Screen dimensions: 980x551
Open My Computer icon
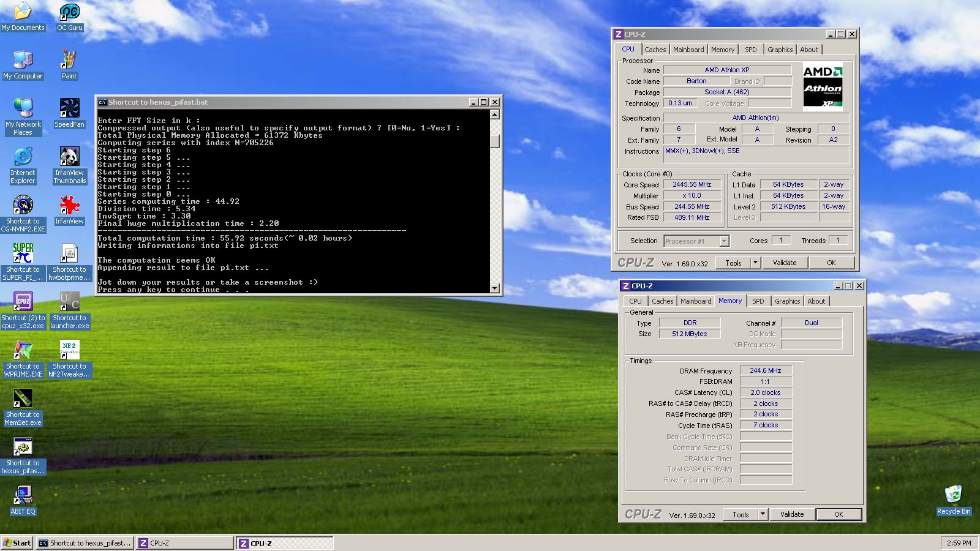[23, 65]
